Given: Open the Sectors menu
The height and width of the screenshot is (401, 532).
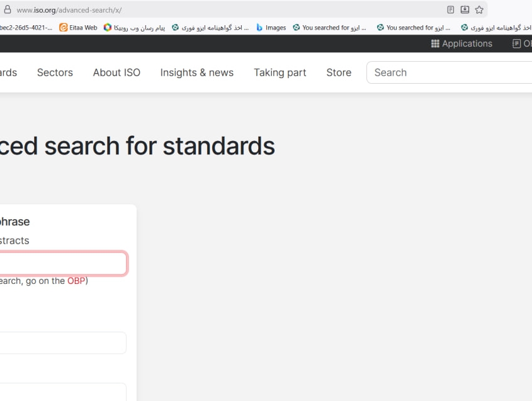Looking at the screenshot, I should (55, 72).
